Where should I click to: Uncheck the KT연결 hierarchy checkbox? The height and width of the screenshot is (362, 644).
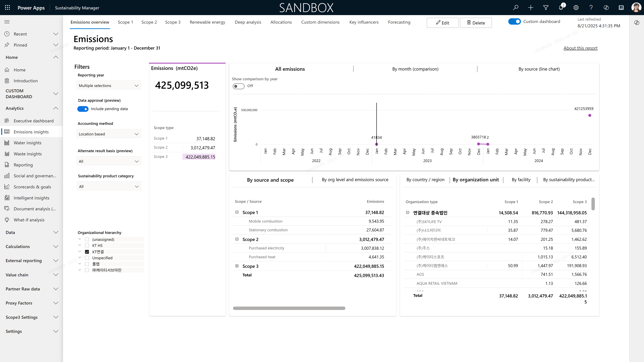[87, 252]
